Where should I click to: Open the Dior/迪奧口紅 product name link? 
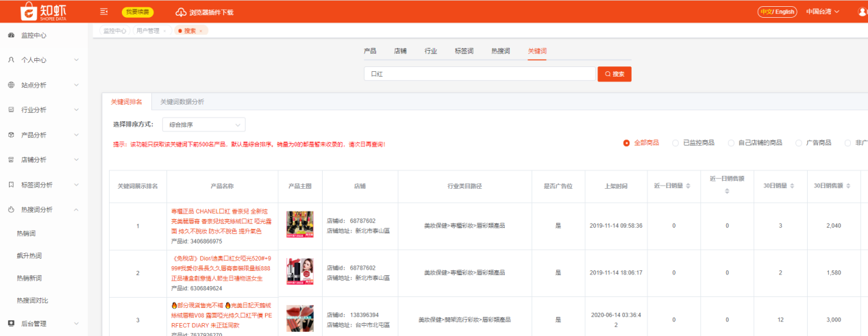coord(222,268)
